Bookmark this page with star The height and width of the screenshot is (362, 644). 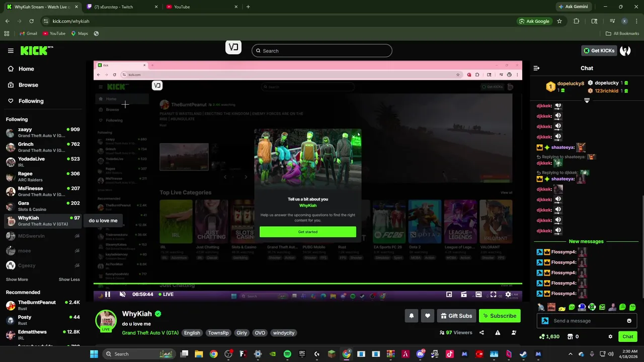point(559,21)
